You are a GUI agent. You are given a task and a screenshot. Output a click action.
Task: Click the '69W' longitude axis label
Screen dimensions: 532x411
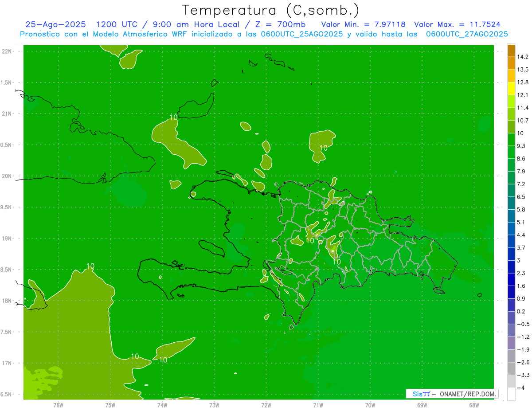point(422,405)
